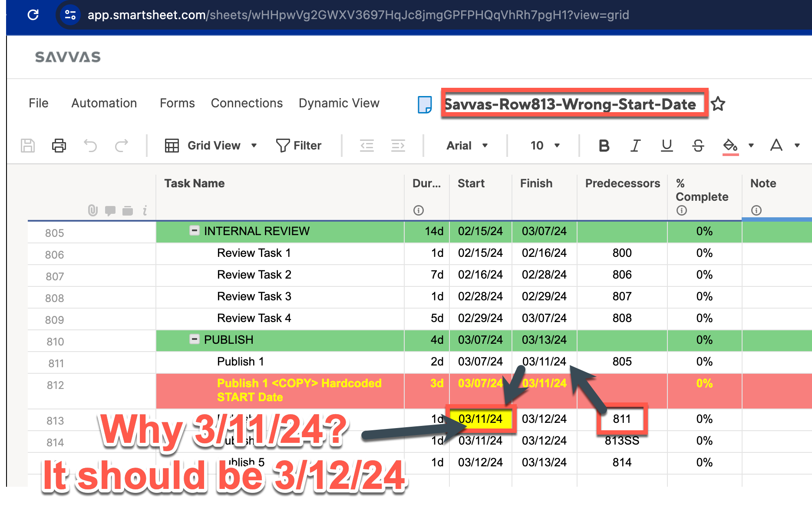This screenshot has width=812, height=505.
Task: Open the Arial font dropdown
Action: pyautogui.click(x=467, y=146)
